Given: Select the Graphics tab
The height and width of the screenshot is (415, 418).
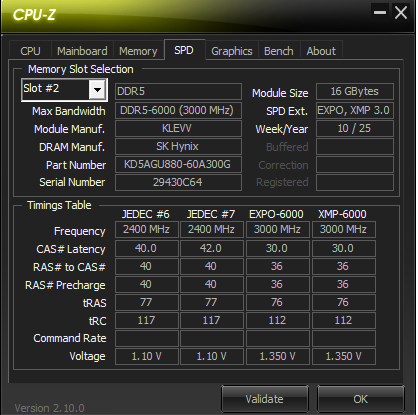Looking at the screenshot, I should pyautogui.click(x=232, y=51).
